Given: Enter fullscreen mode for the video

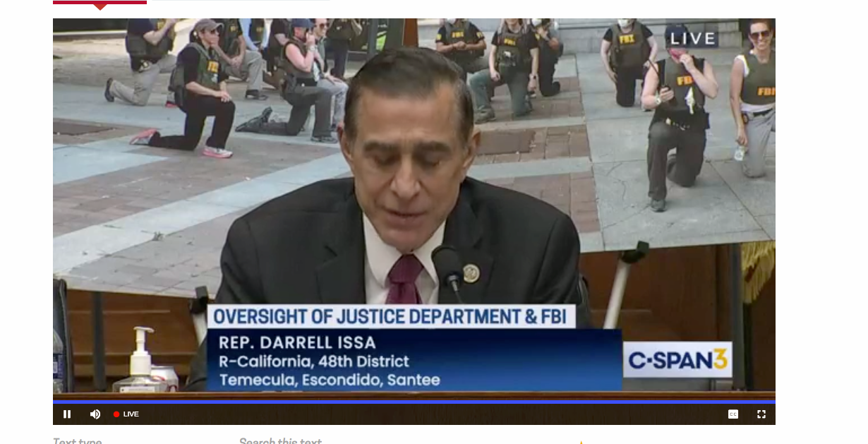Looking at the screenshot, I should [761, 414].
